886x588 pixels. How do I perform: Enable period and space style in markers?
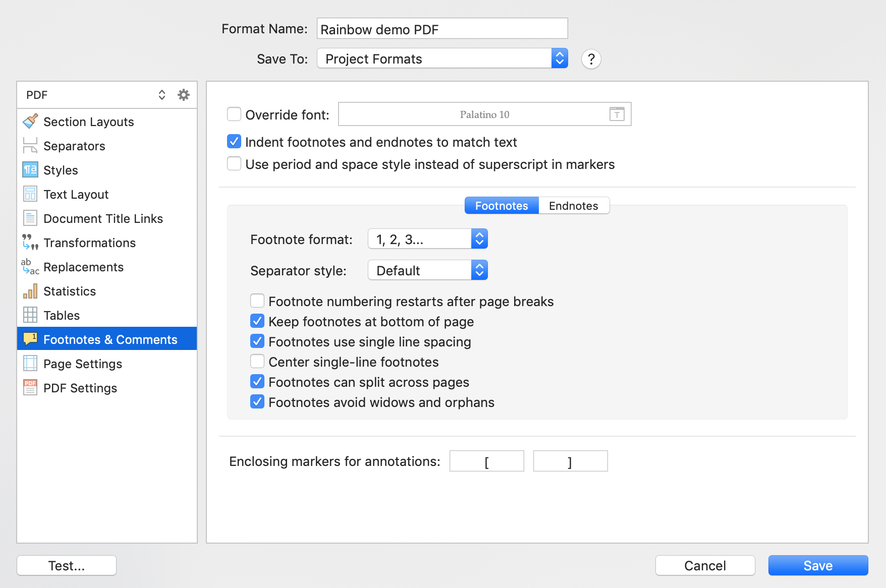coord(234,164)
